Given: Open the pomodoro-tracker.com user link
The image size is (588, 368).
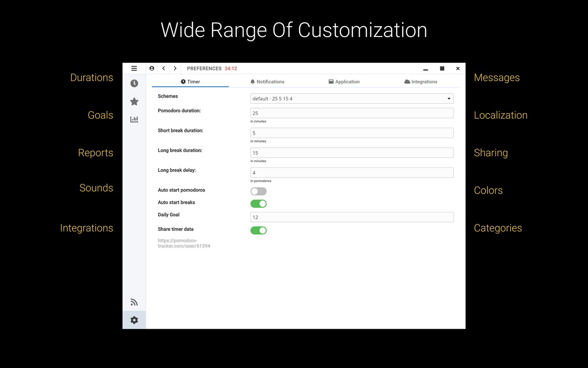Looking at the screenshot, I should [x=184, y=243].
